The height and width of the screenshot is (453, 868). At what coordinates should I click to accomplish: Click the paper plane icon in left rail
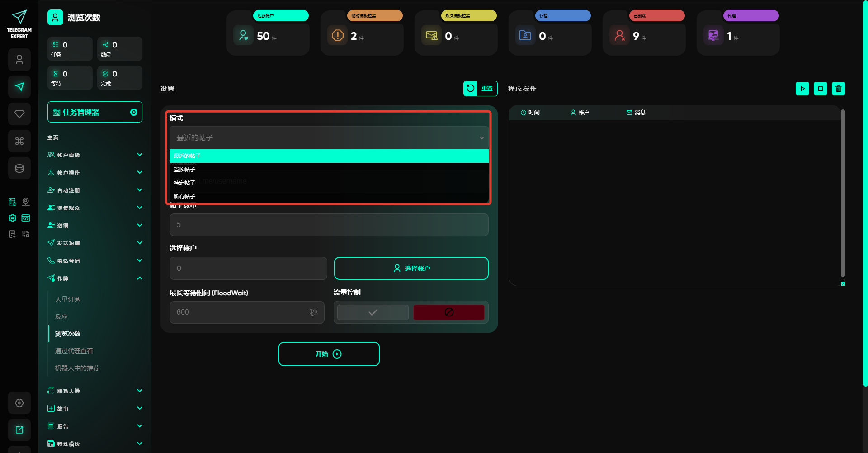click(19, 87)
